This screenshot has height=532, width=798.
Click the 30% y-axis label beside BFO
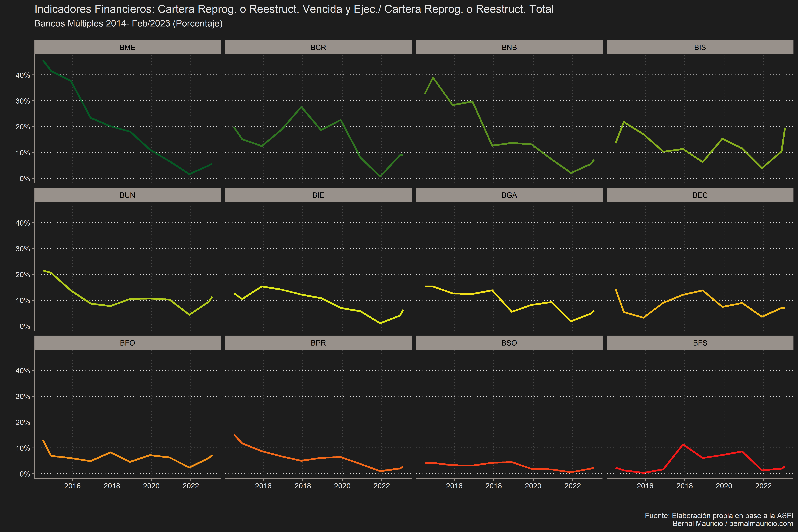coord(23,396)
